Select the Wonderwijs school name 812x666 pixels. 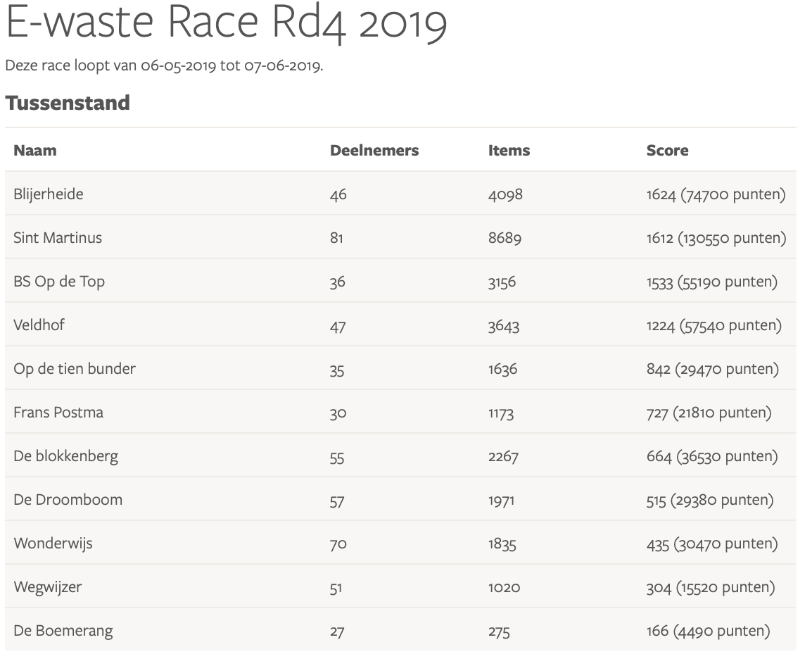[53, 543]
